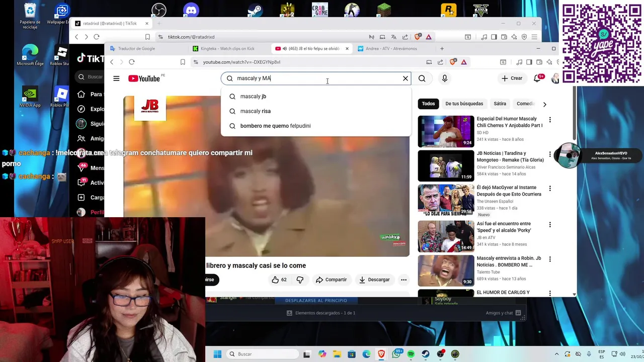644x362 pixels.
Task: Close the JB el tío felpu YouTube tab
Action: click(347, 49)
